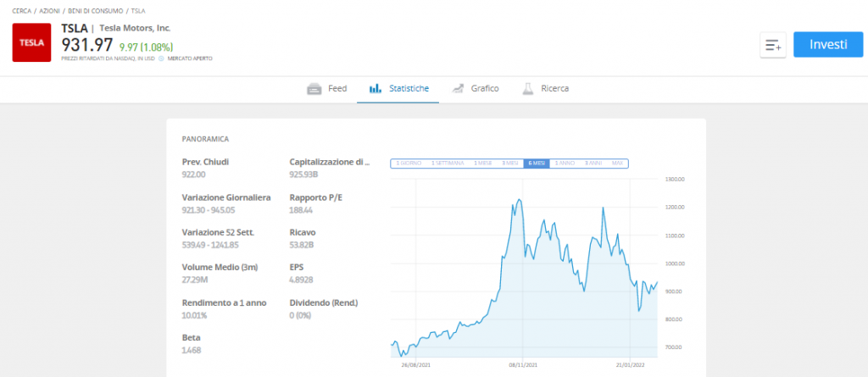Click the PANORAMICA section heading
This screenshot has width=868, height=377.
205,139
